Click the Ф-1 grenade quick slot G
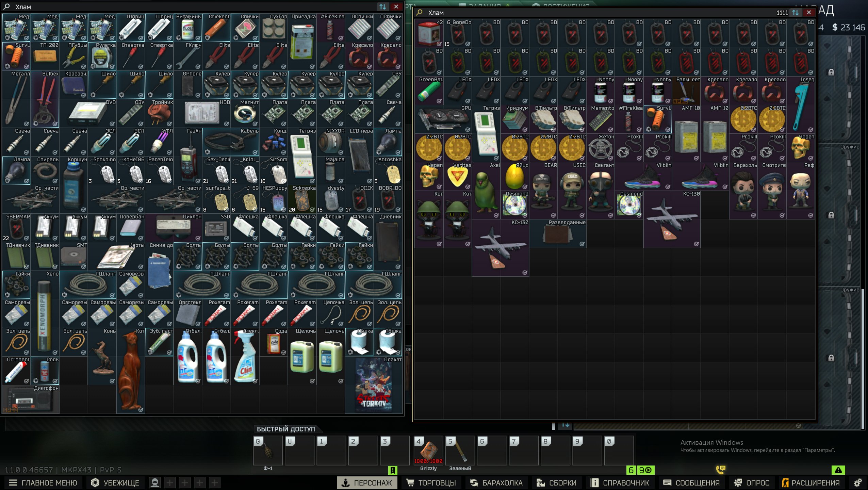The image size is (868, 490). click(268, 450)
